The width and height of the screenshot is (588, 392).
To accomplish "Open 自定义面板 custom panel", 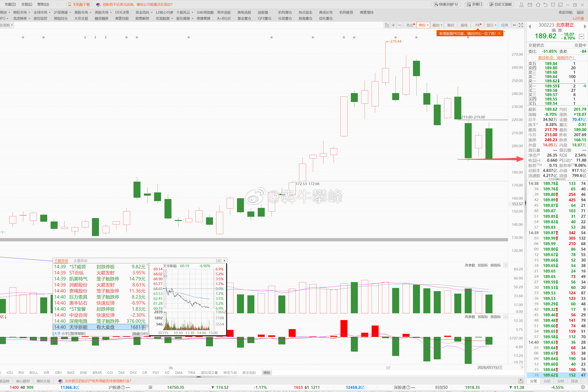I will pos(501,4).
